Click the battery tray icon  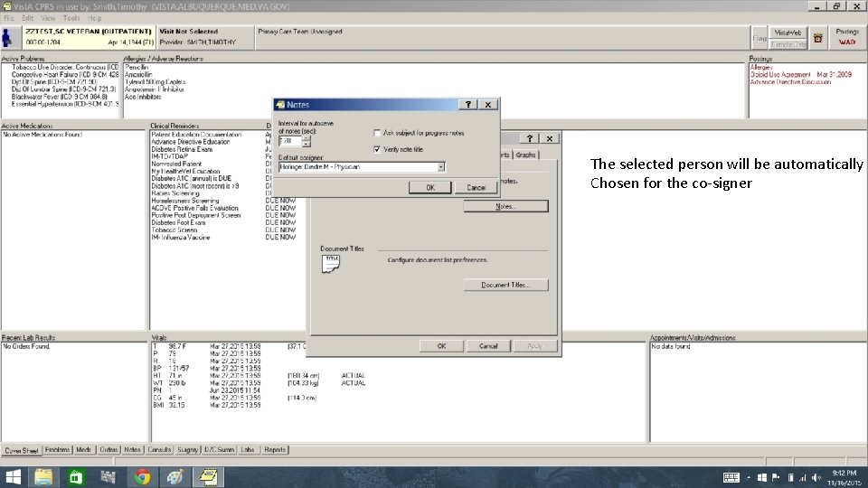tap(790, 477)
